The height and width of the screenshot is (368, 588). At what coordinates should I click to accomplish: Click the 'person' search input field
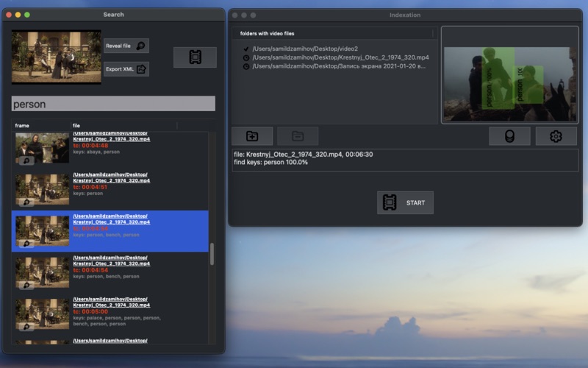[x=113, y=105]
